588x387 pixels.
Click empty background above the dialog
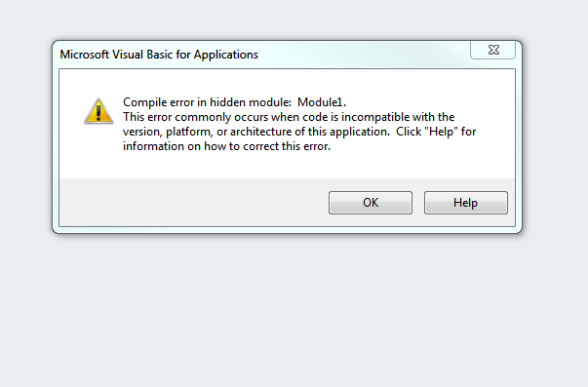click(294, 19)
